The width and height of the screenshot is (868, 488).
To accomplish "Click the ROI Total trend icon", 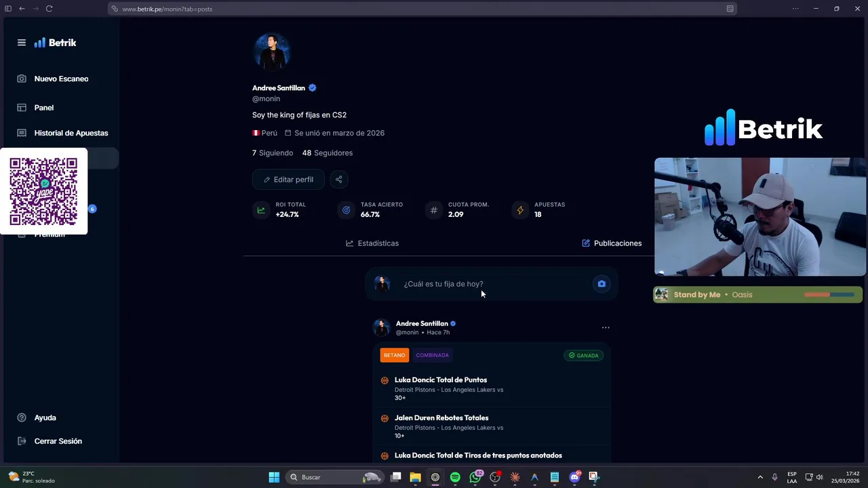I will pos(260,210).
